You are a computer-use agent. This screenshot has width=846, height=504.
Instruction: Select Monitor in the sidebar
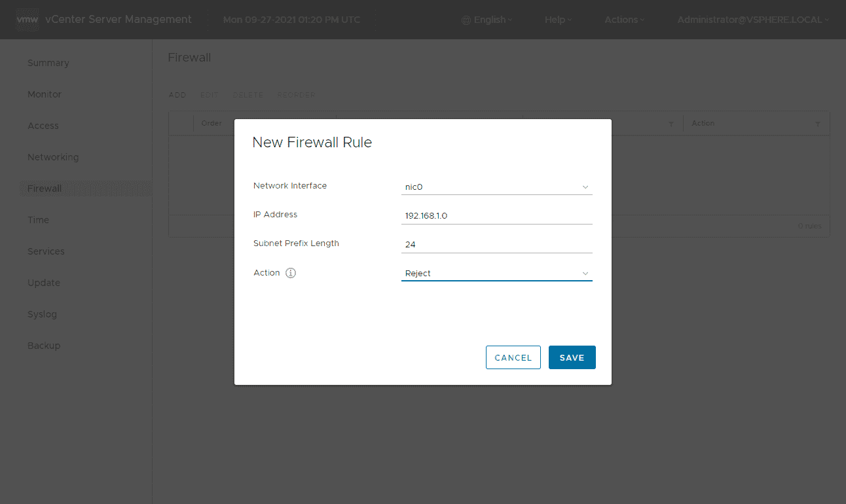click(45, 94)
